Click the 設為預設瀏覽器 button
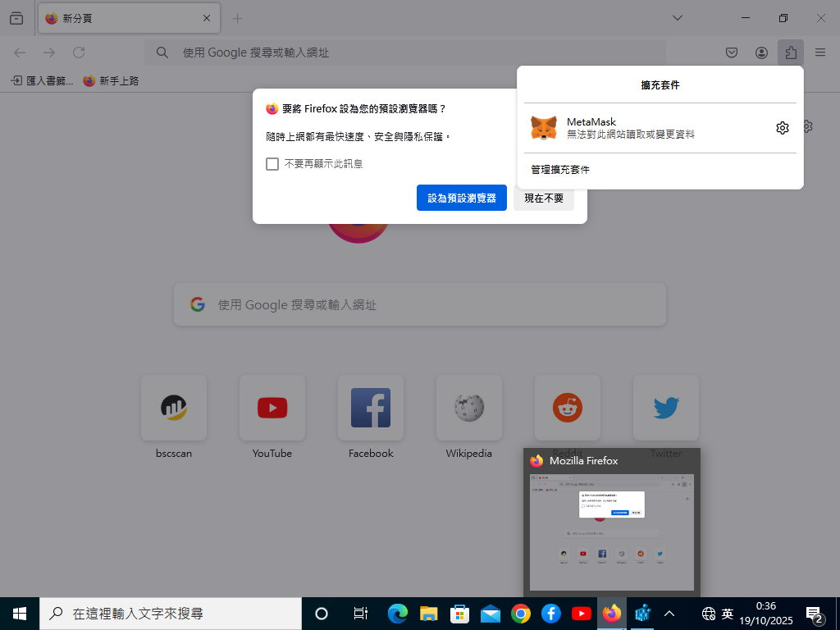Viewport: 840px width, 630px height. click(462, 198)
